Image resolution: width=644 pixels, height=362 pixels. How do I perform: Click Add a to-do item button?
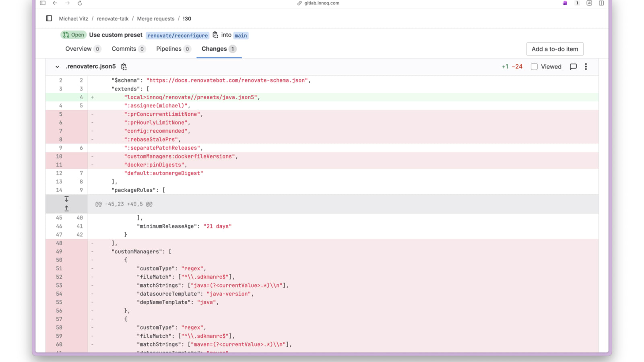coord(555,49)
